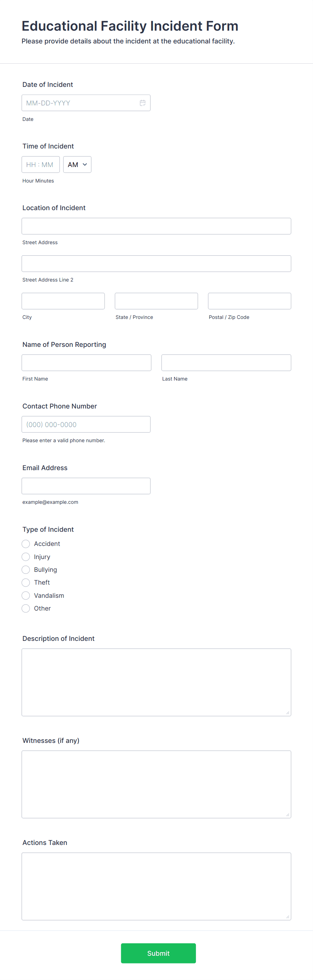The height and width of the screenshot is (980, 313).
Task: Focus the Contact Phone Number field
Action: tap(86, 424)
